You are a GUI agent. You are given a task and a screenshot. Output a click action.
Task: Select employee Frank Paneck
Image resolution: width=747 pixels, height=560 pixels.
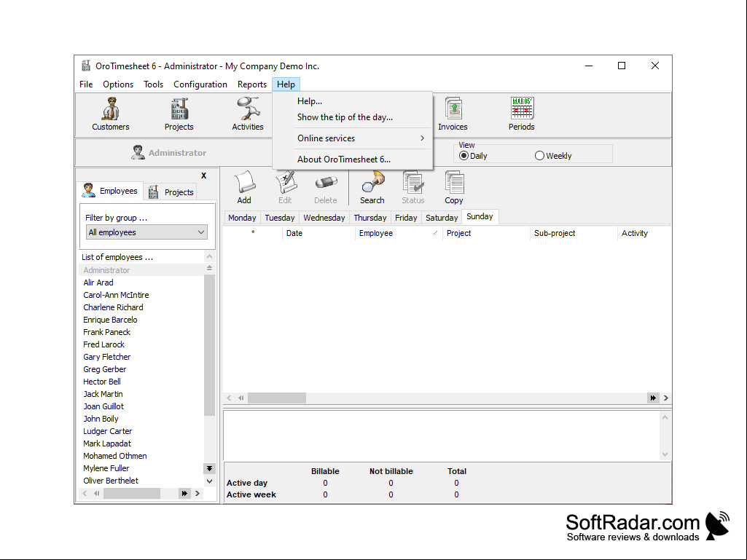141,332
